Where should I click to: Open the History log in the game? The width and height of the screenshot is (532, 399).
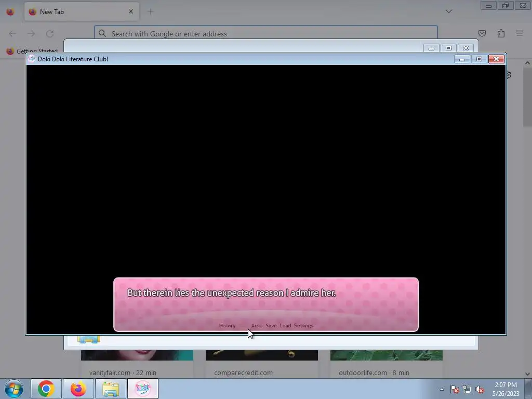tap(227, 325)
